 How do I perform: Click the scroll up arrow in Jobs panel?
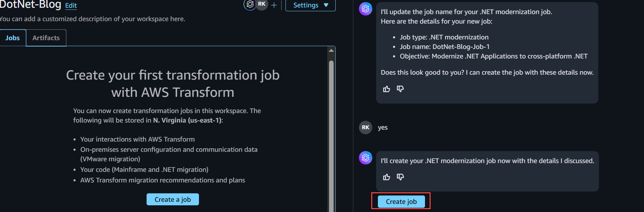click(x=331, y=51)
